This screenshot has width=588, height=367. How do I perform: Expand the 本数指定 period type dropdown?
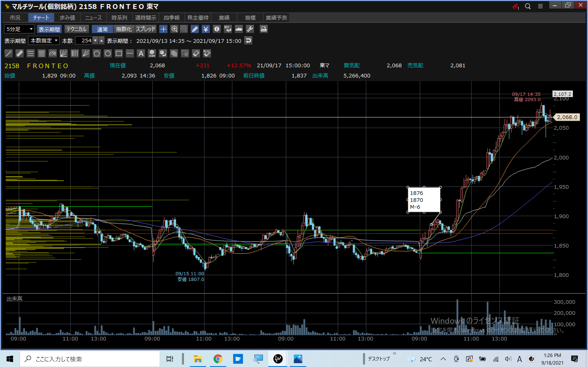click(44, 41)
